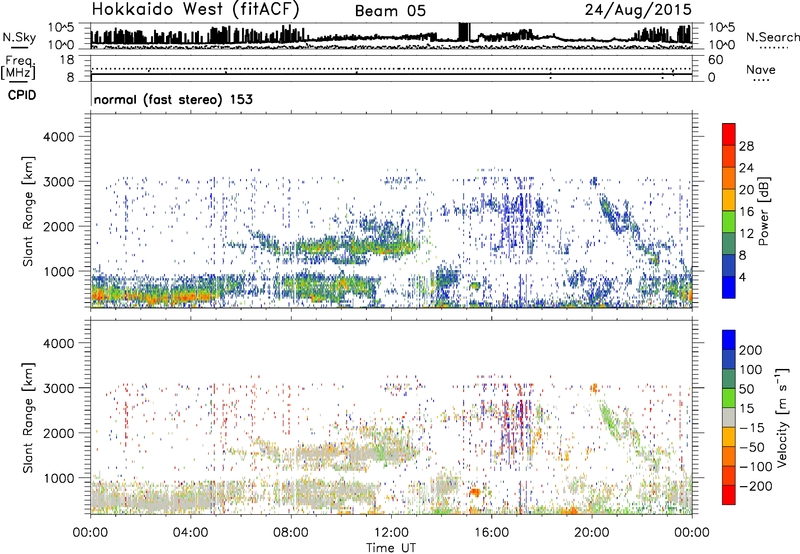Pick the gray -15 to 15 Velocity segment

click(729, 417)
